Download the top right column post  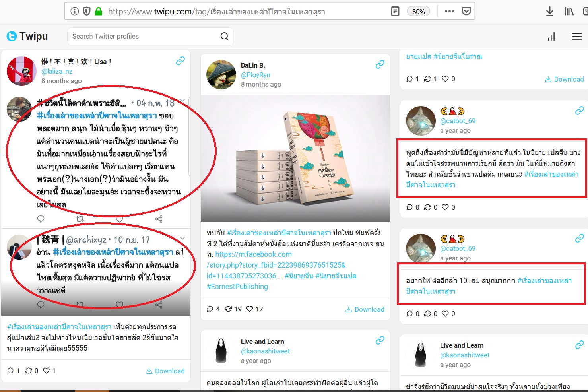click(564, 79)
